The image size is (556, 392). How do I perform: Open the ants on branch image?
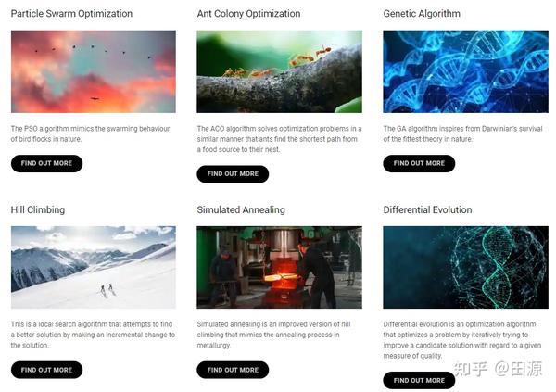[x=280, y=71]
